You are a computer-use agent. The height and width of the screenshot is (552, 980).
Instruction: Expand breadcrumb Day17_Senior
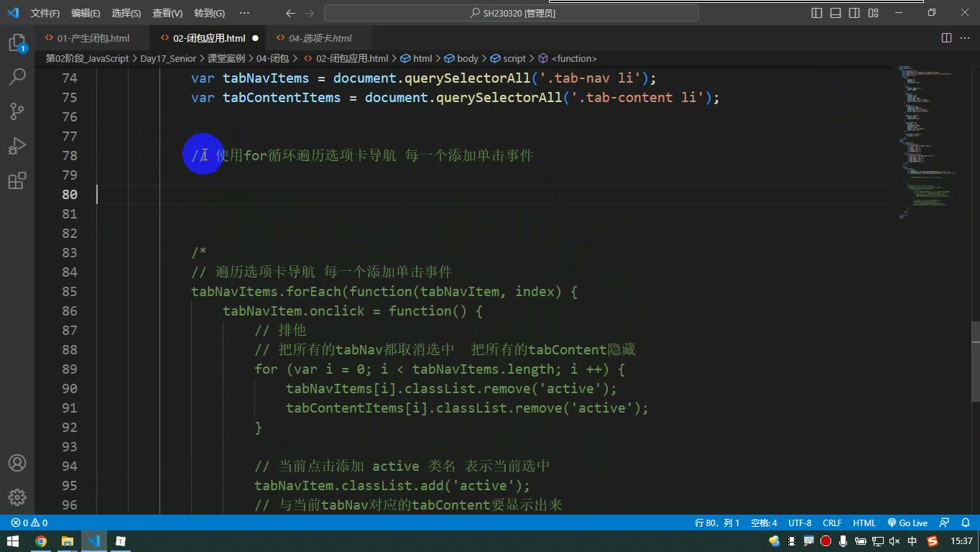(167, 58)
